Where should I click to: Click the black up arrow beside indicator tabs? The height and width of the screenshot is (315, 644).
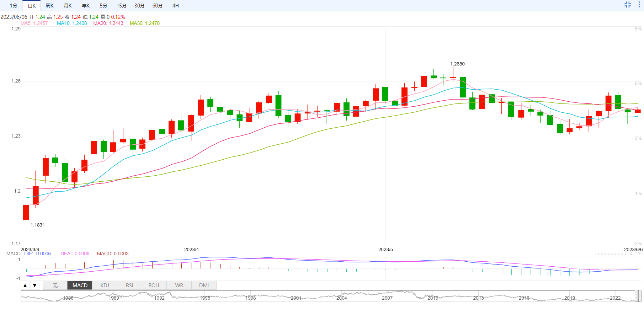coord(25,285)
